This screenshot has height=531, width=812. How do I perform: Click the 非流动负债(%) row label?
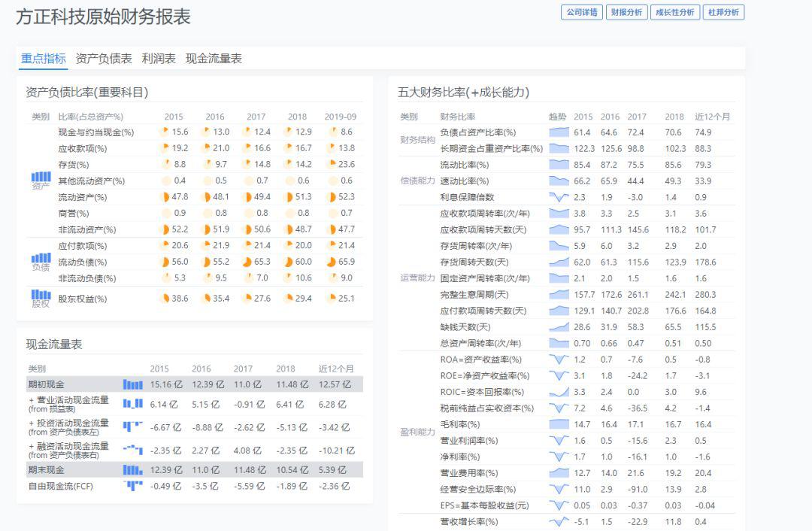click(87, 278)
